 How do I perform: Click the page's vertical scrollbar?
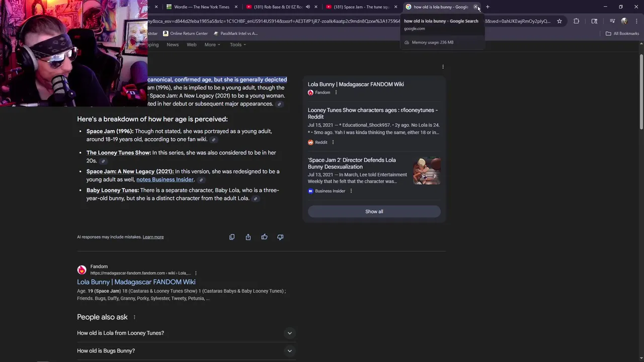641,90
